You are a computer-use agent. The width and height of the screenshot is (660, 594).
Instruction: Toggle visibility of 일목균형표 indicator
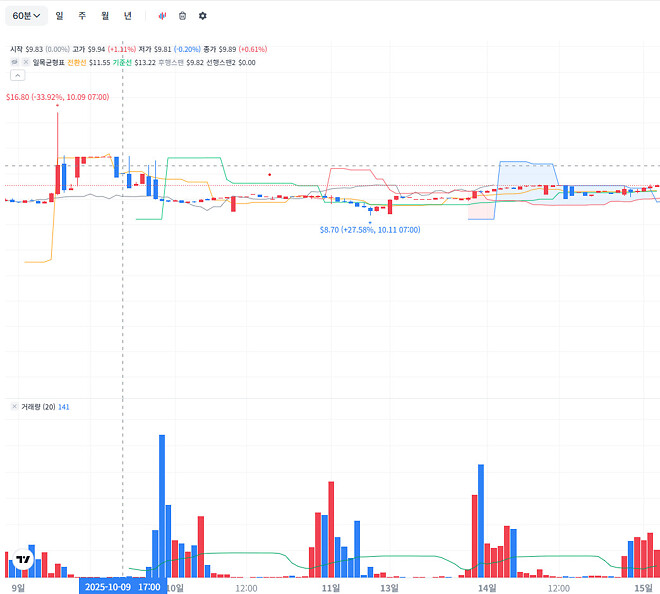pos(15,62)
